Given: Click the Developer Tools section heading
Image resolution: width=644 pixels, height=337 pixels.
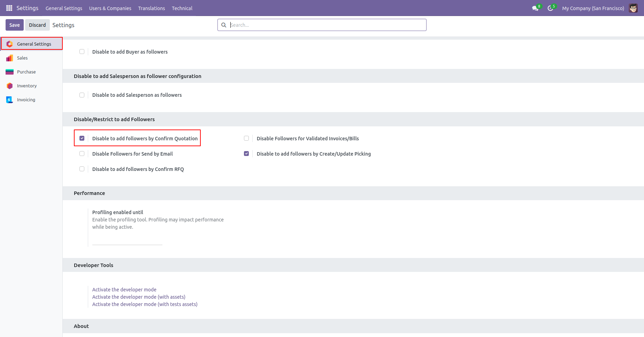Looking at the screenshot, I should tap(93, 265).
